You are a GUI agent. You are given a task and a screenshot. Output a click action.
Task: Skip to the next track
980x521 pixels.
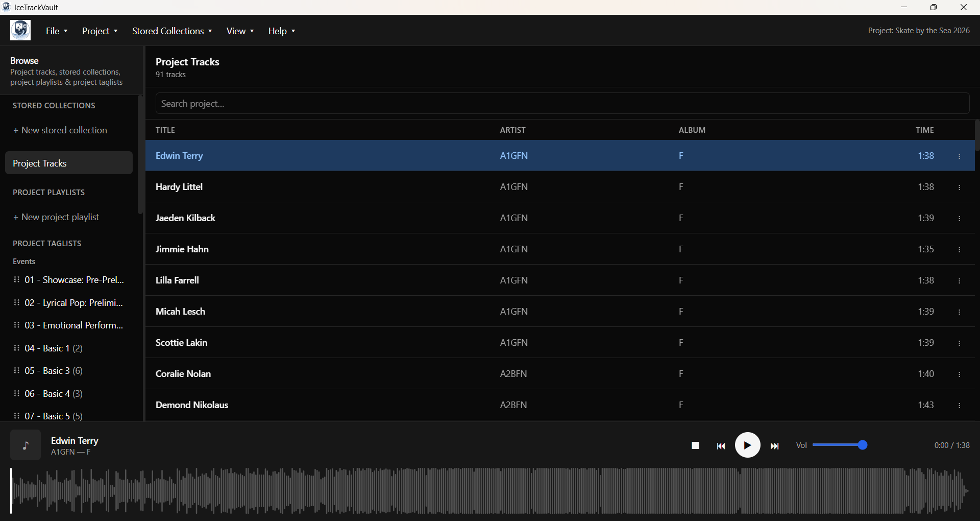[x=774, y=445]
